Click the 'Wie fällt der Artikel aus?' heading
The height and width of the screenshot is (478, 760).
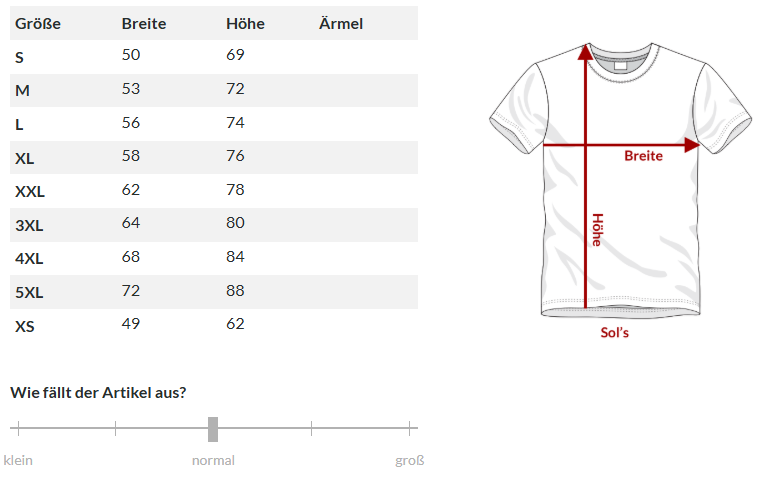98,393
